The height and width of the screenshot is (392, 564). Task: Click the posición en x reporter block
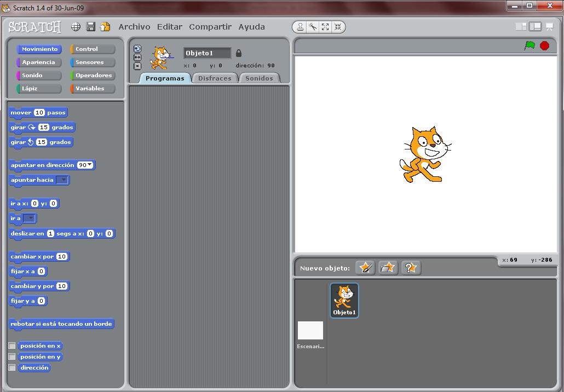41,345
